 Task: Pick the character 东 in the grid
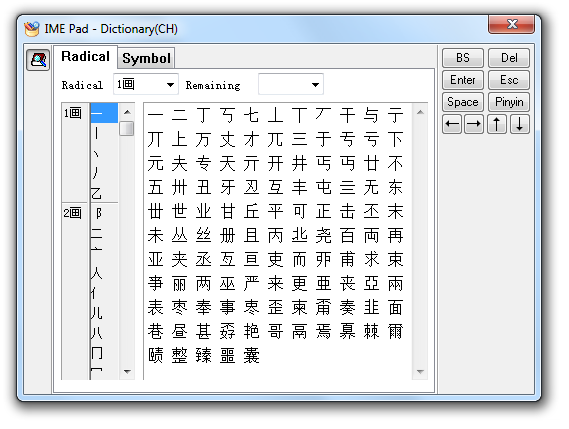coord(395,188)
